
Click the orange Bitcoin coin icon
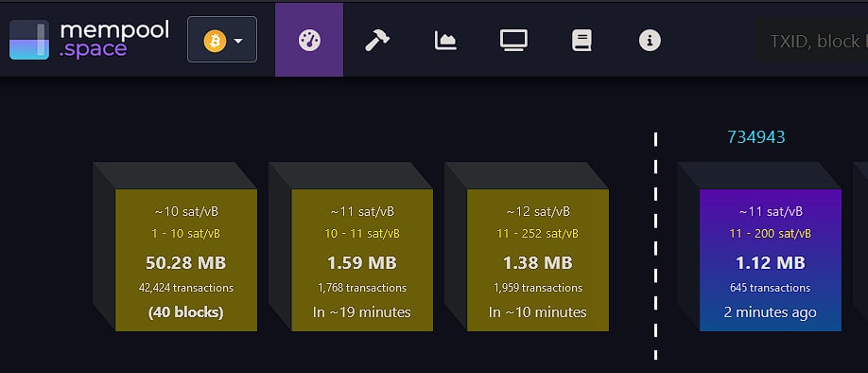[x=215, y=41]
